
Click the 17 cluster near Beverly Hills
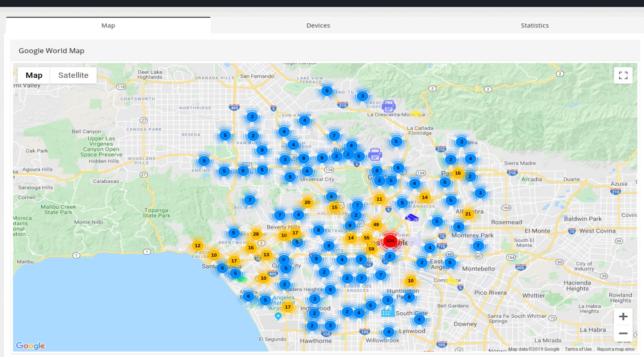point(295,233)
